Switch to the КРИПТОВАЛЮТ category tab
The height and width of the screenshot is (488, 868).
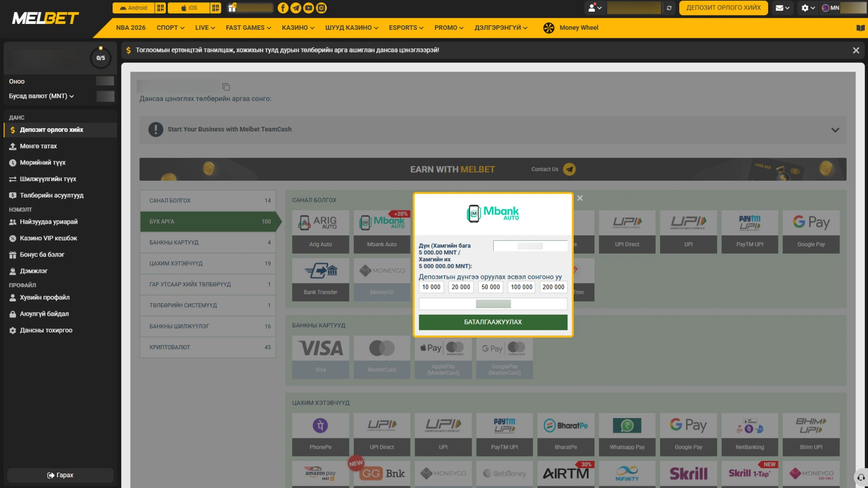[208, 347]
